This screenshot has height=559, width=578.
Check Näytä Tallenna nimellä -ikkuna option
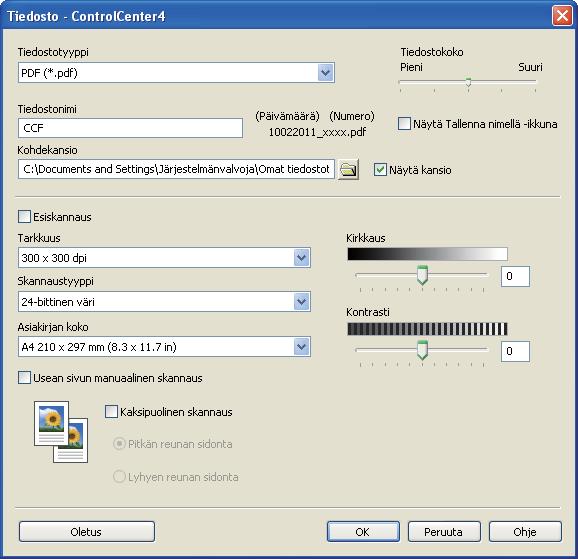click(404, 124)
